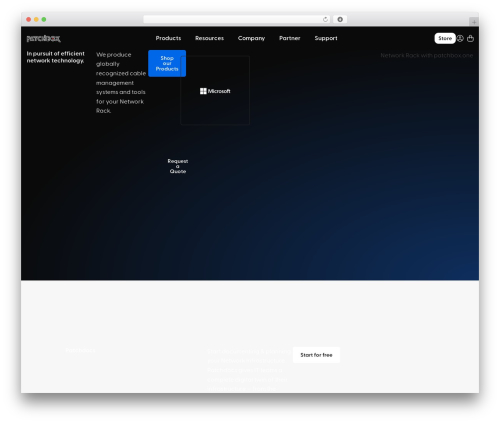Click the Request a Quote link
This screenshot has width=500, height=423.
point(178,166)
